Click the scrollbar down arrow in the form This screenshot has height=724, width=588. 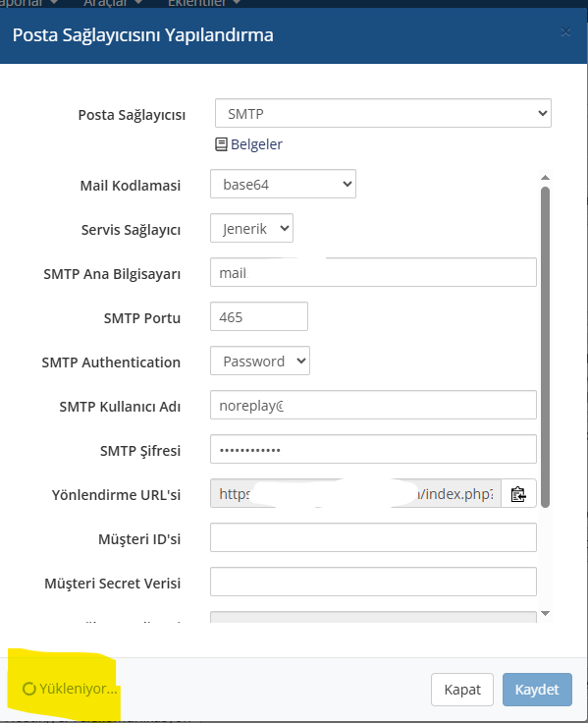[545, 613]
